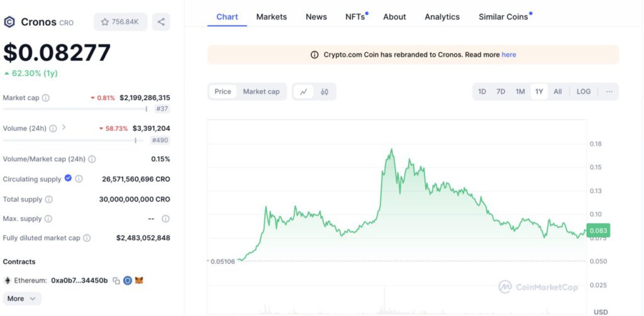Click the Ethereum logo icon
The width and height of the screenshot is (644, 316).
[x=7, y=281]
